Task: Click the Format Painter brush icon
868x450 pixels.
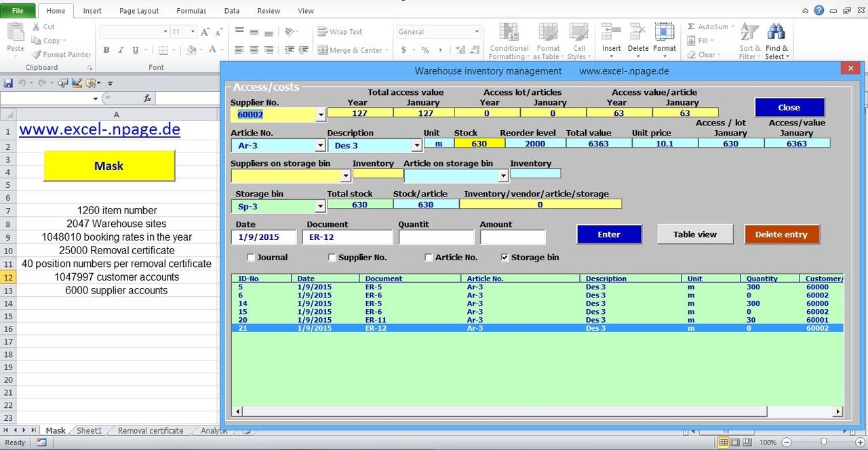Action: click(x=36, y=54)
